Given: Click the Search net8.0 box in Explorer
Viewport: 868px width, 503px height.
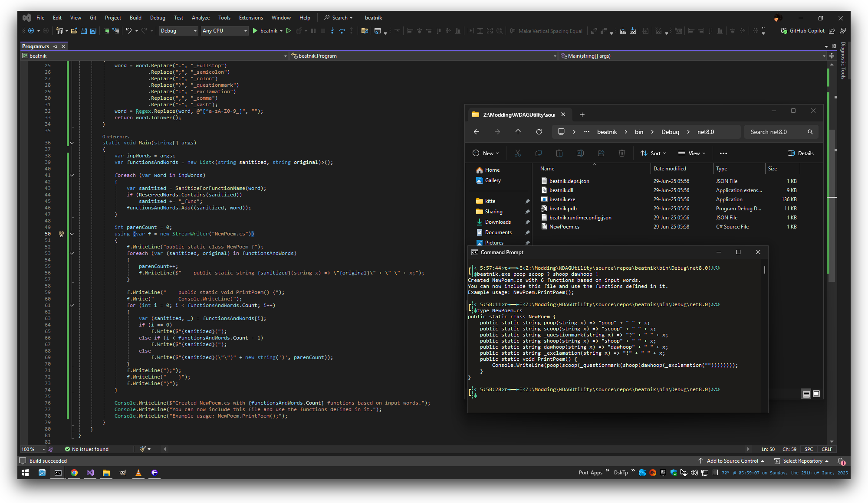Looking at the screenshot, I should 781,132.
